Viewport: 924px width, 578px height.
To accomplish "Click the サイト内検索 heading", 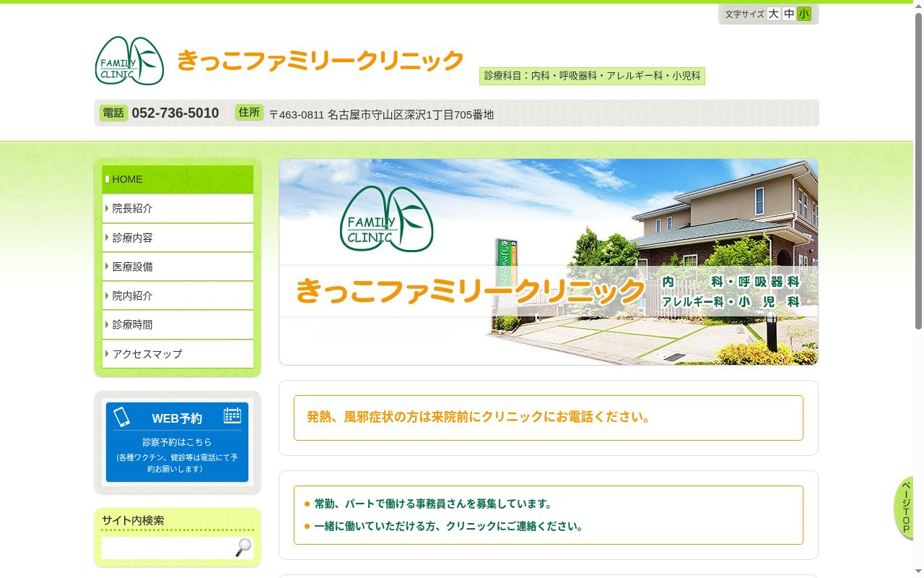I will [133, 520].
